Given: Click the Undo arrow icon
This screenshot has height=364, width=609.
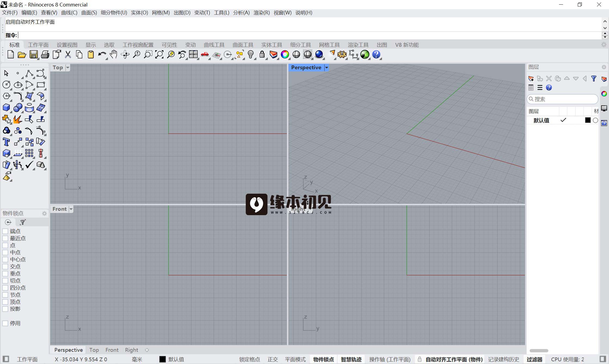Looking at the screenshot, I should [102, 55].
